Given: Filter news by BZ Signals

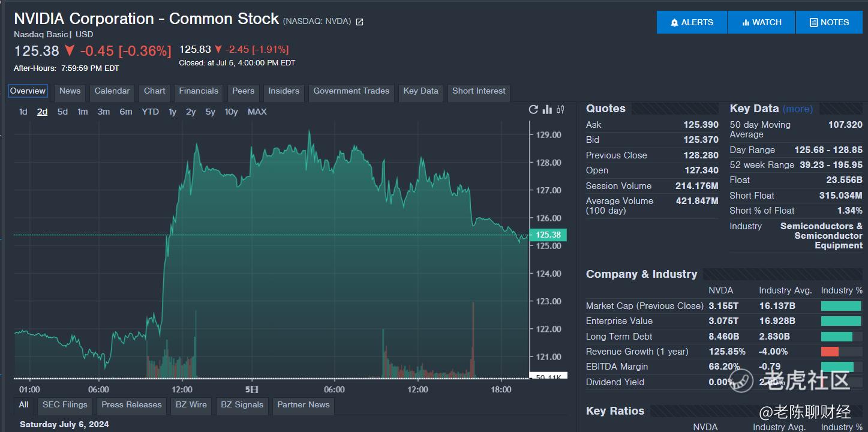Looking at the screenshot, I should [x=242, y=405].
